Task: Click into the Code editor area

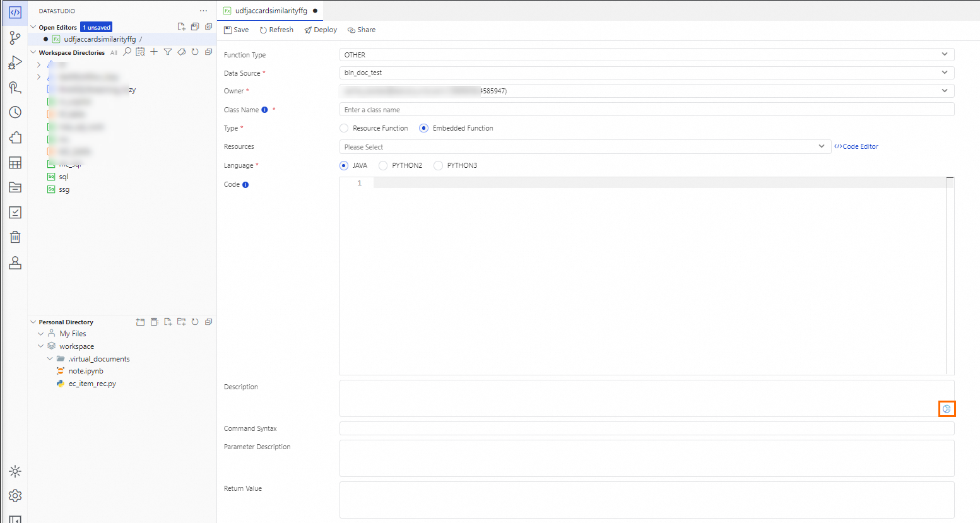Action: [647, 276]
